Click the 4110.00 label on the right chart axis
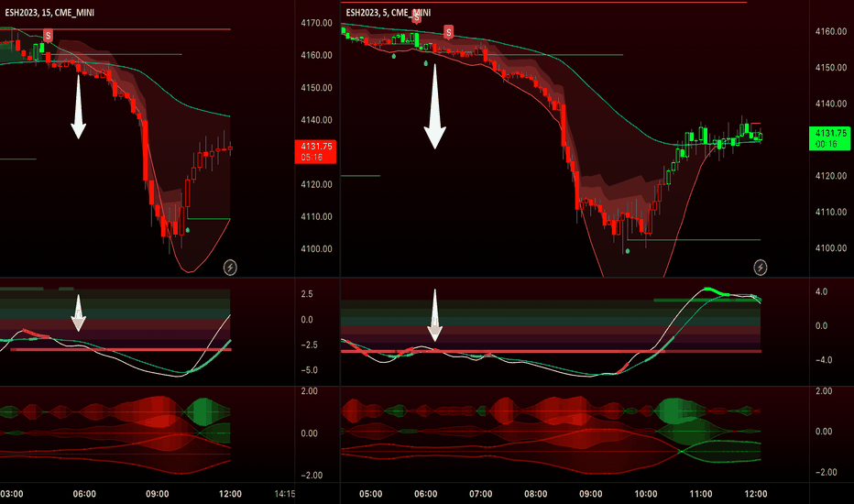Image resolution: width=854 pixels, height=504 pixels. point(831,212)
